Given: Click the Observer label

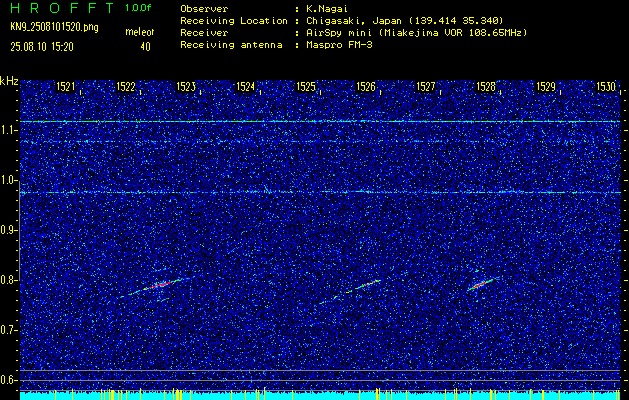Looking at the screenshot, I should click(x=204, y=8).
